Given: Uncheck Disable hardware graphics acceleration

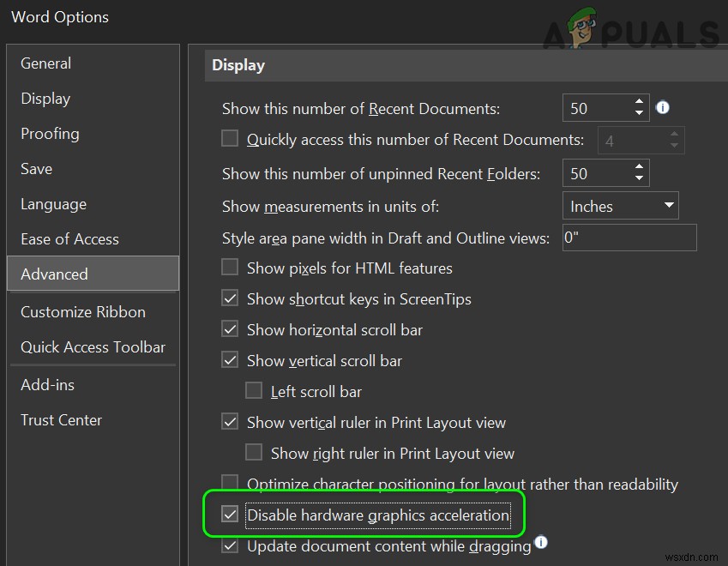Looking at the screenshot, I should (x=230, y=515).
